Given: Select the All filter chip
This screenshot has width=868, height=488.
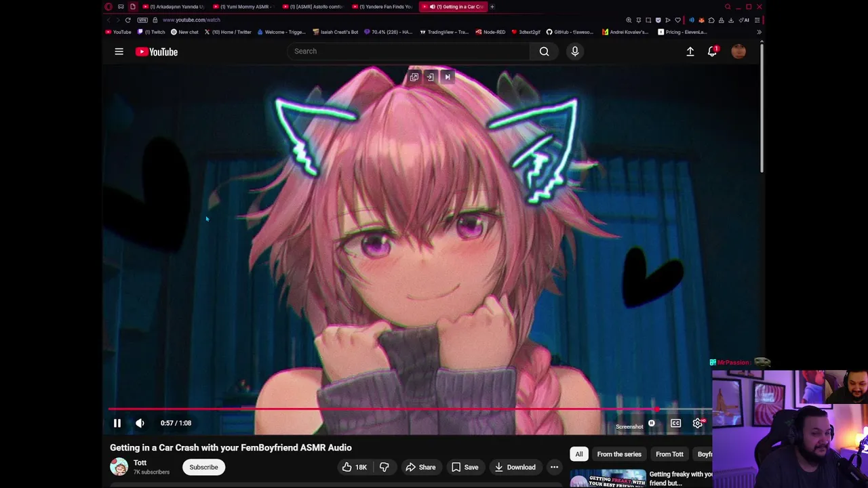Looking at the screenshot, I should click(x=578, y=454).
